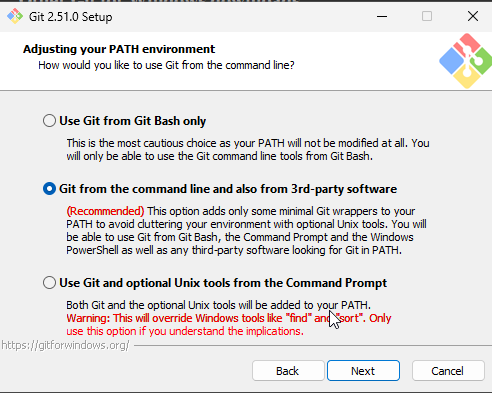The image size is (492, 393).
Task: Click the large Git logo in the header
Action: click(x=466, y=61)
